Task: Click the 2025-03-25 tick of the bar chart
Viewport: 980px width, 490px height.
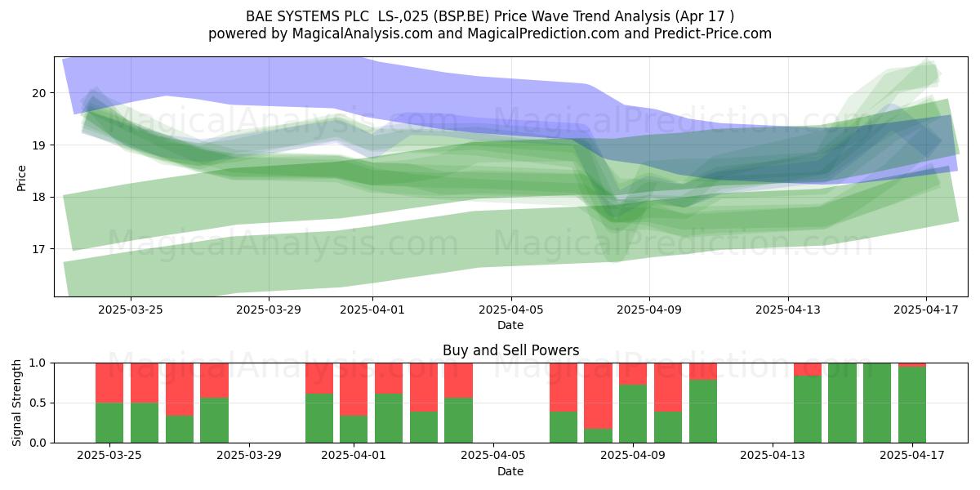Action: click(x=109, y=456)
